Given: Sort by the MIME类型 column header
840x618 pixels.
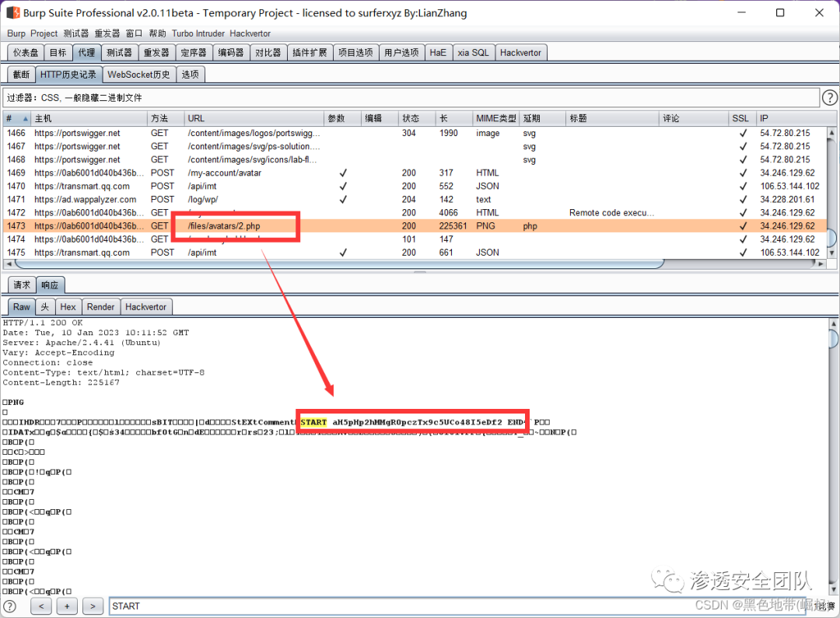Looking at the screenshot, I should point(496,118).
